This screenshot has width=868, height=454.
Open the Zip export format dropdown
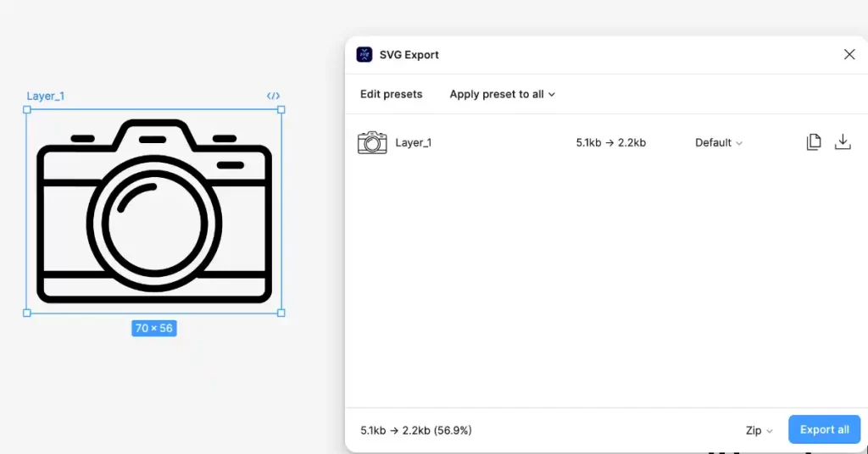click(x=759, y=430)
